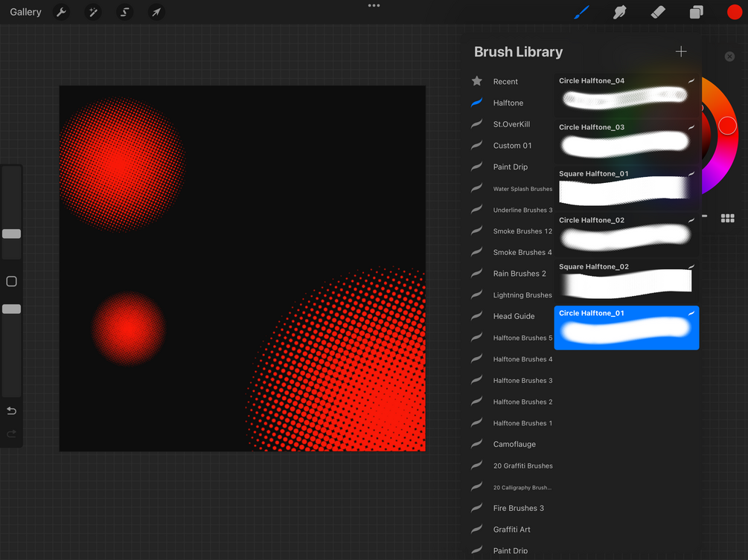The height and width of the screenshot is (560, 748).
Task: Pick the Square Halftone_01 brush
Action: (627, 187)
